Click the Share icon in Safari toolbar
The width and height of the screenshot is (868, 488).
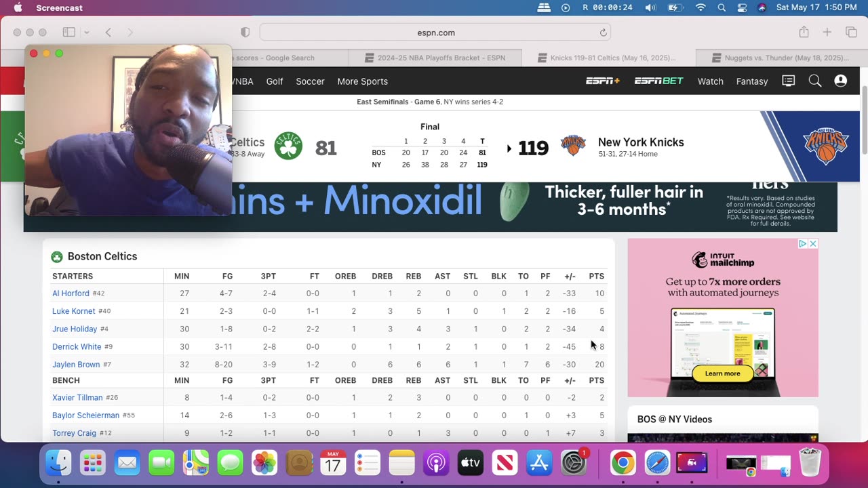804,32
